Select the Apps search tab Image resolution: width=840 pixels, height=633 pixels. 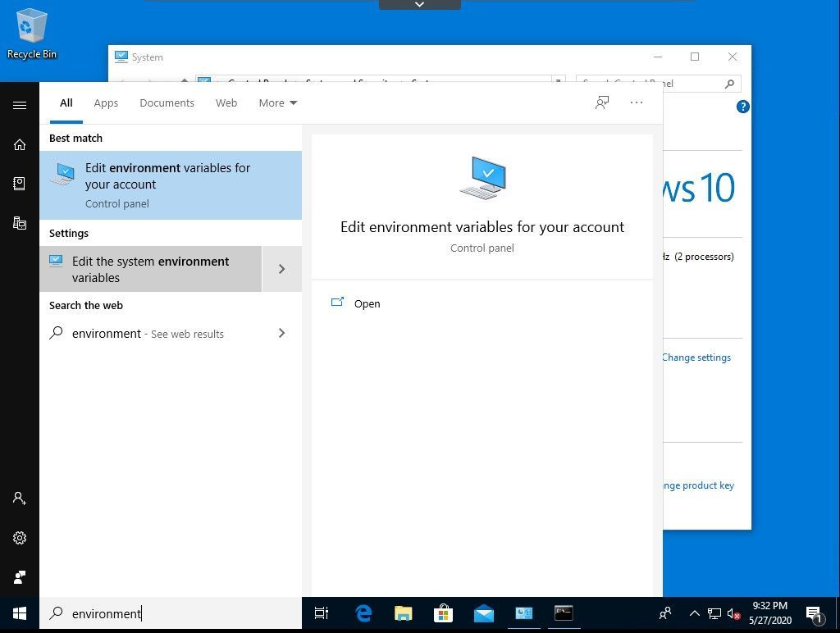pos(106,102)
